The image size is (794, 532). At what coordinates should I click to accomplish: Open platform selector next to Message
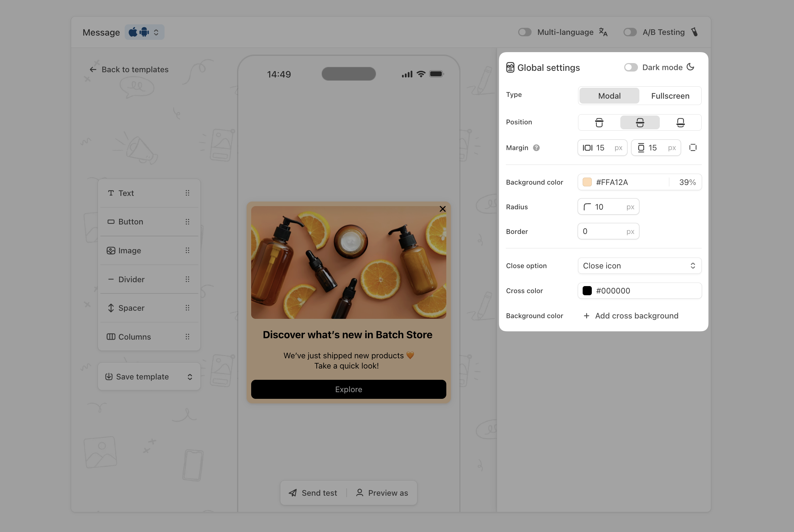pyautogui.click(x=144, y=32)
